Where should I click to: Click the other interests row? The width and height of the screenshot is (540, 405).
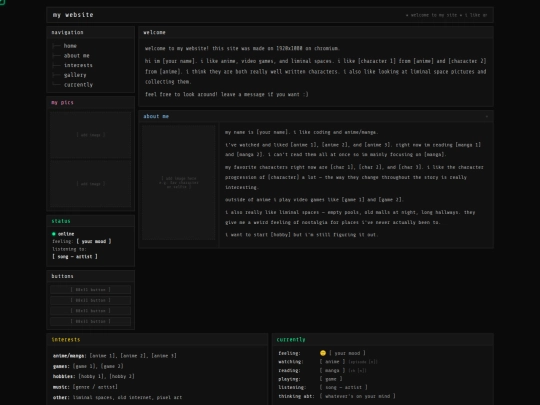pos(117,397)
